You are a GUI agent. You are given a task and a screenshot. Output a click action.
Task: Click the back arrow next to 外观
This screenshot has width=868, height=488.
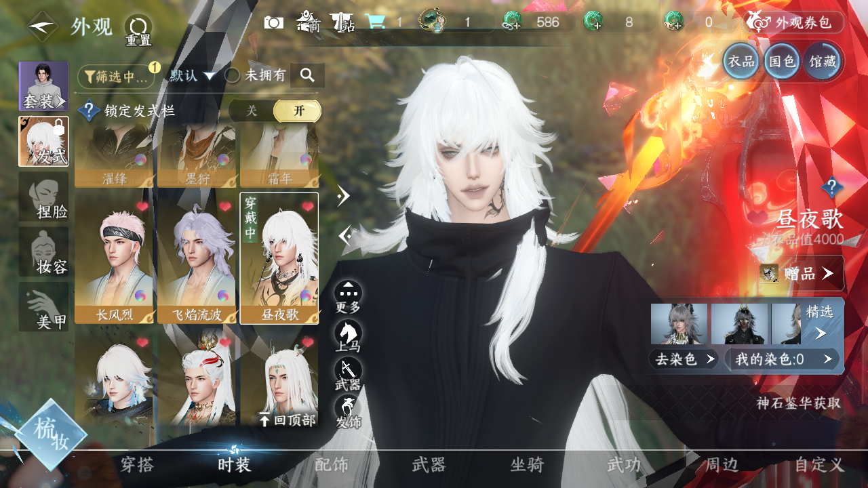pyautogui.click(x=42, y=26)
